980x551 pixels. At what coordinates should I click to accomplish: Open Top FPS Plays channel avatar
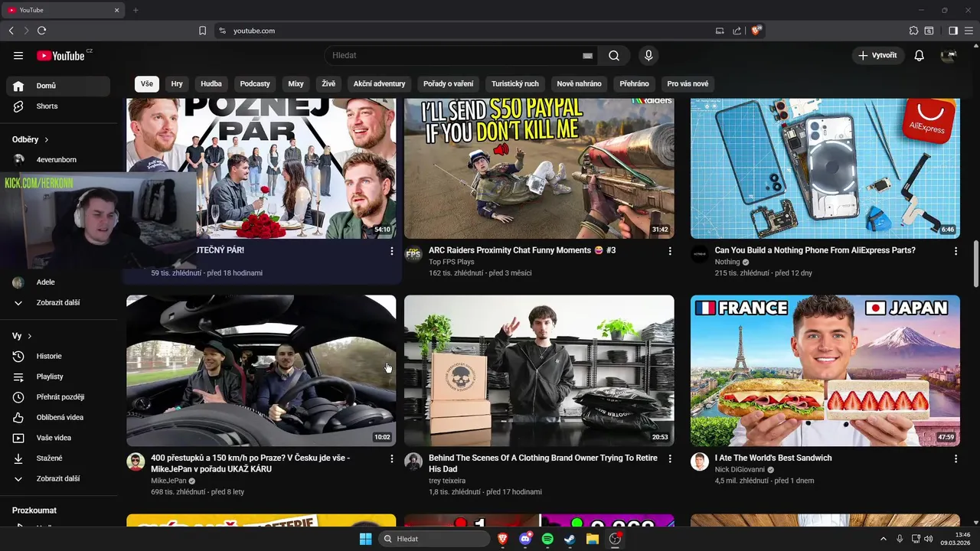pos(413,255)
